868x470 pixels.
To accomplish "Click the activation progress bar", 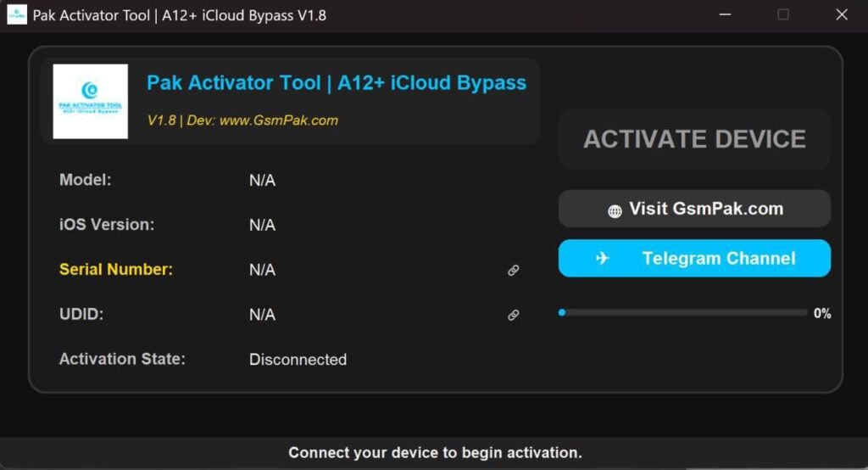I will 682,313.
